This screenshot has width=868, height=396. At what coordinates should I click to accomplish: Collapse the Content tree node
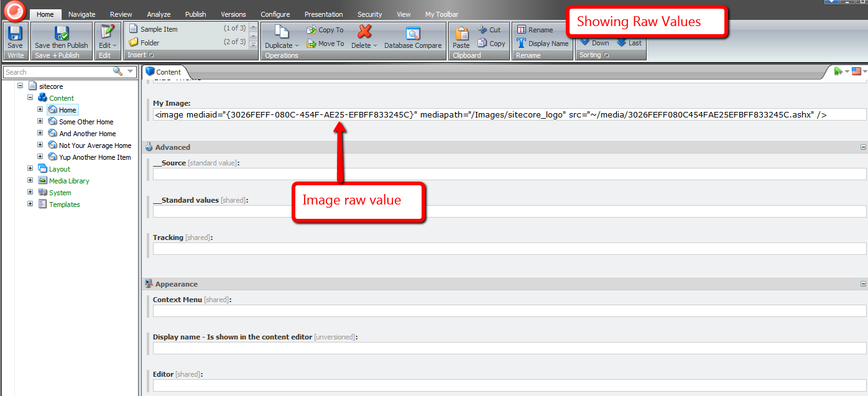(30, 98)
